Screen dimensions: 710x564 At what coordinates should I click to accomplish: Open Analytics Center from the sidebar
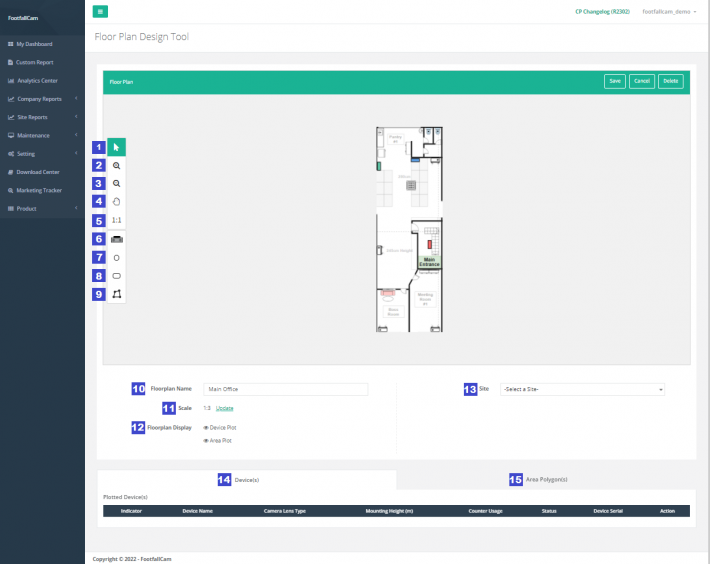[37, 80]
